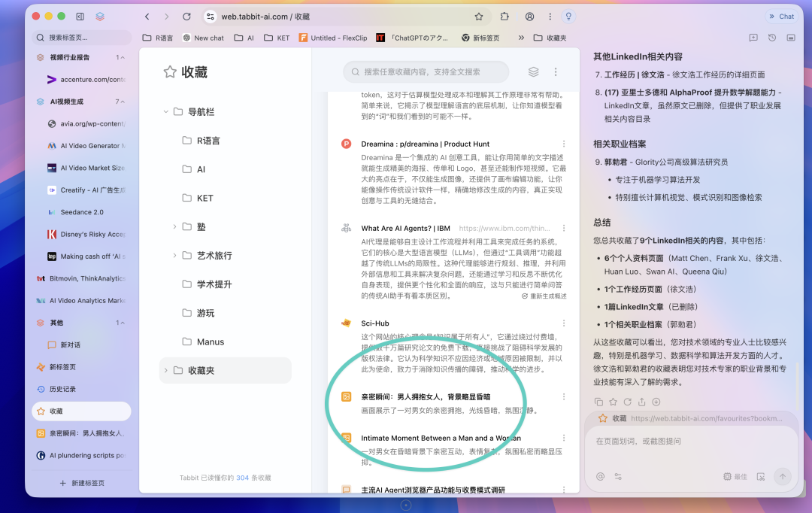Open browser three-dot menu in toolbar
Image resolution: width=812 pixels, height=513 pixels.
coord(550,17)
